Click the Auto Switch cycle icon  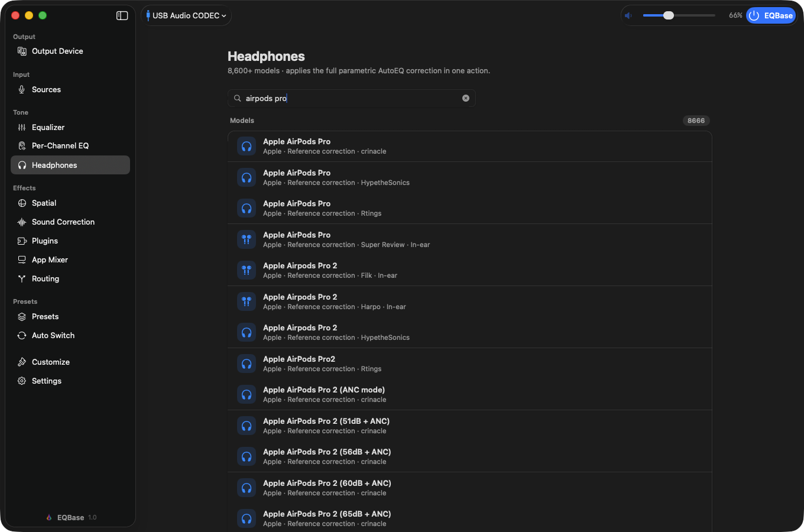[x=22, y=336]
